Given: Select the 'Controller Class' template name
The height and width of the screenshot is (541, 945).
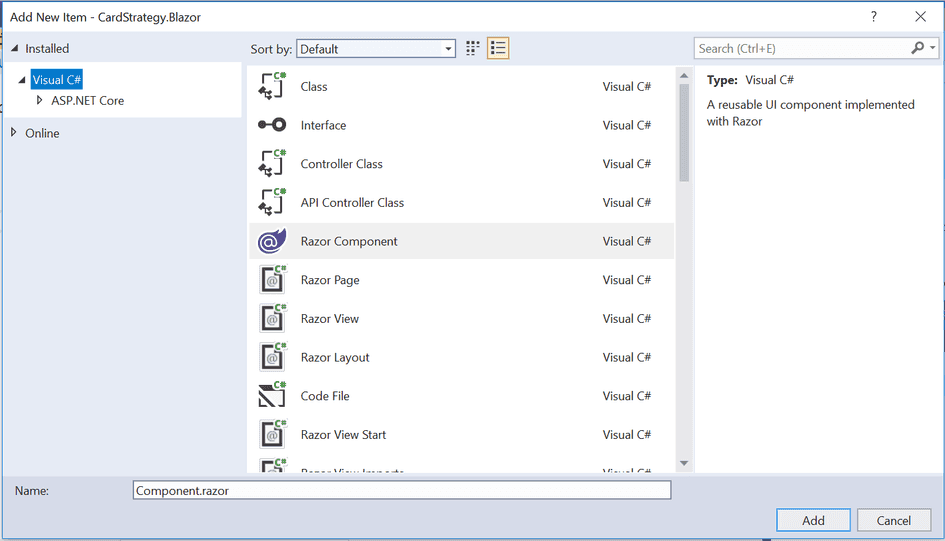Looking at the screenshot, I should tap(342, 164).
